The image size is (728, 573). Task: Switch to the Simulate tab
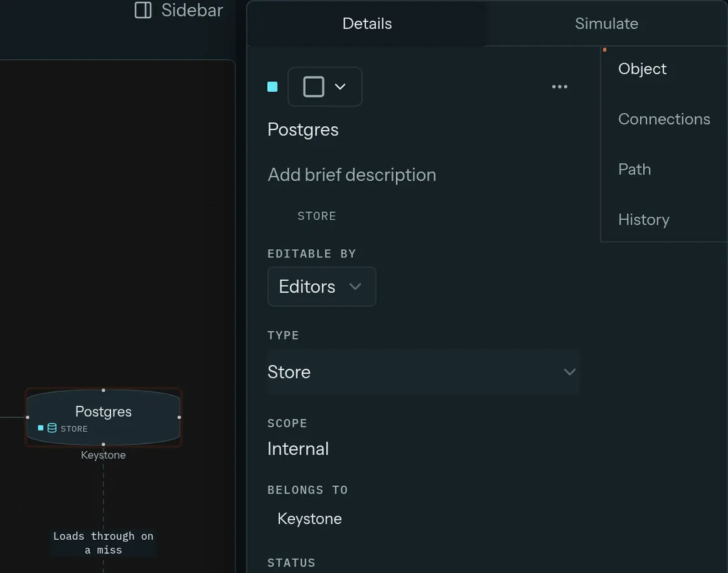606,23
